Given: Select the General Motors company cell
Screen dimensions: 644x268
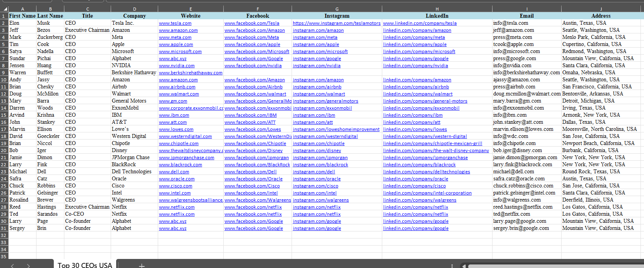Looking at the screenshot, I should 135,101.
